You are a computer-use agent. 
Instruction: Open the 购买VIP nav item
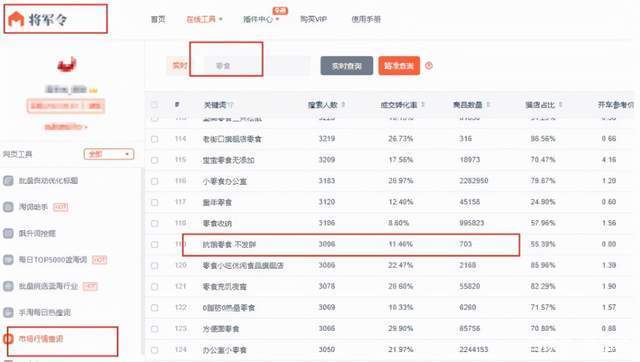point(313,19)
